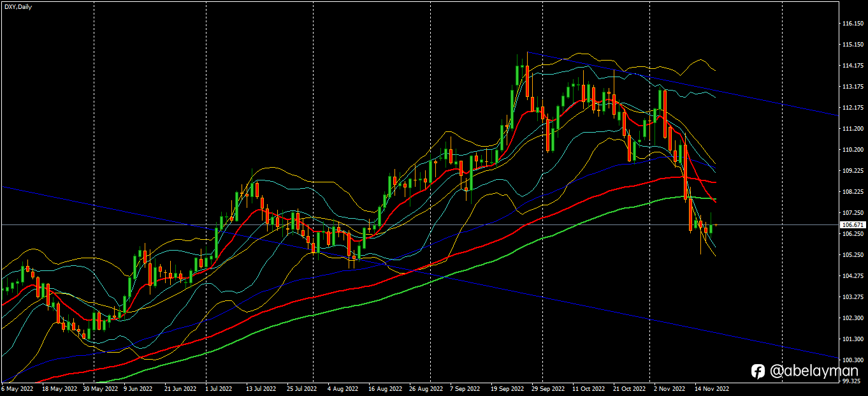Image resolution: width=868 pixels, height=396 pixels.
Task: Click the 109.225 price axis label
Action: (853, 171)
